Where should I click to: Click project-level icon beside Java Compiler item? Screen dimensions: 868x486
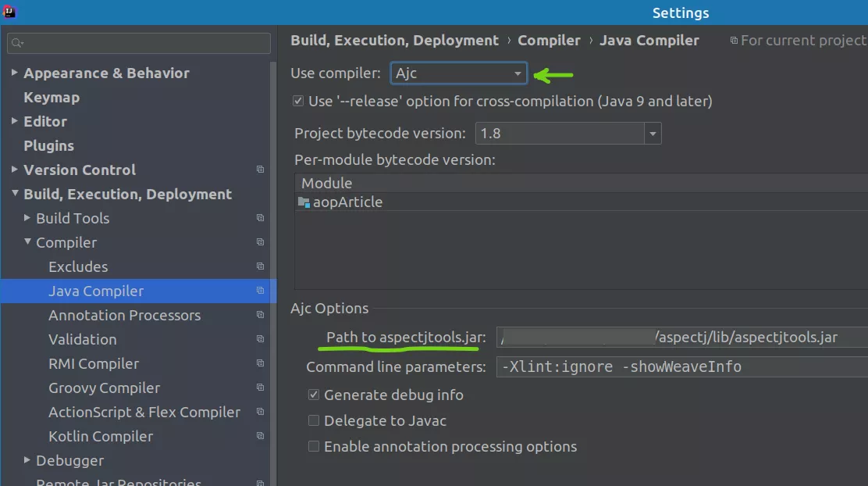tap(261, 291)
